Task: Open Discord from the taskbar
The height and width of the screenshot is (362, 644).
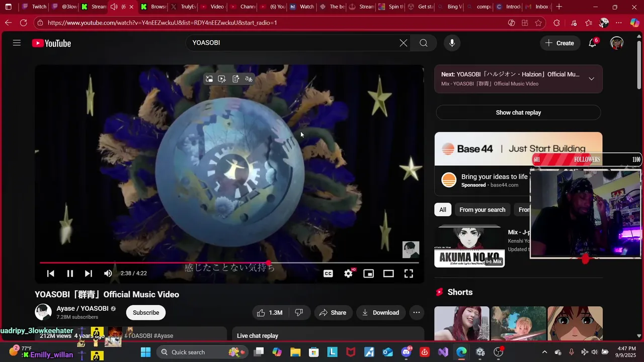Action: click(x=406, y=352)
